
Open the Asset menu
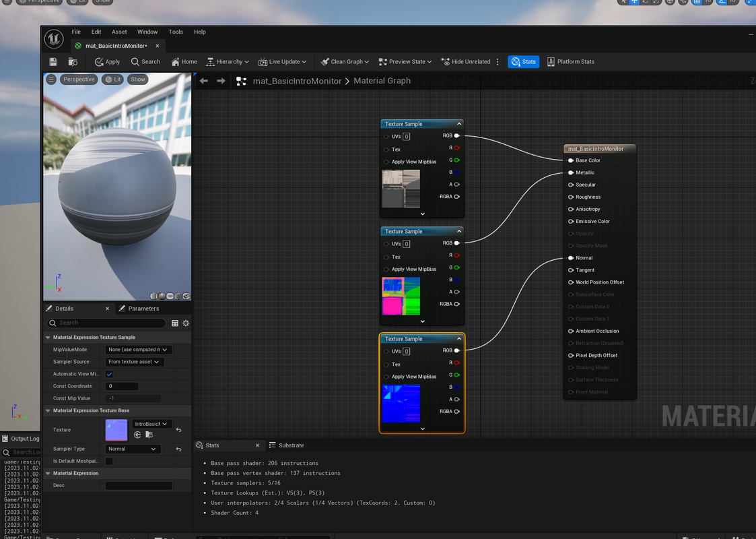coord(119,32)
